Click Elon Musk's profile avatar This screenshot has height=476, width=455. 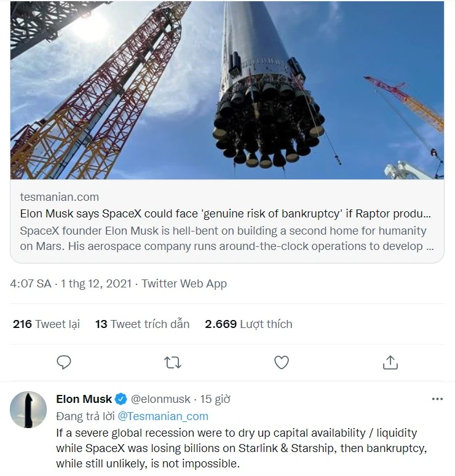coord(28,410)
